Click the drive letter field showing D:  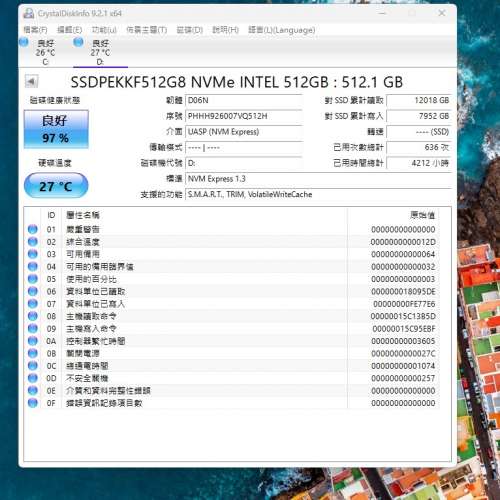coord(244,163)
